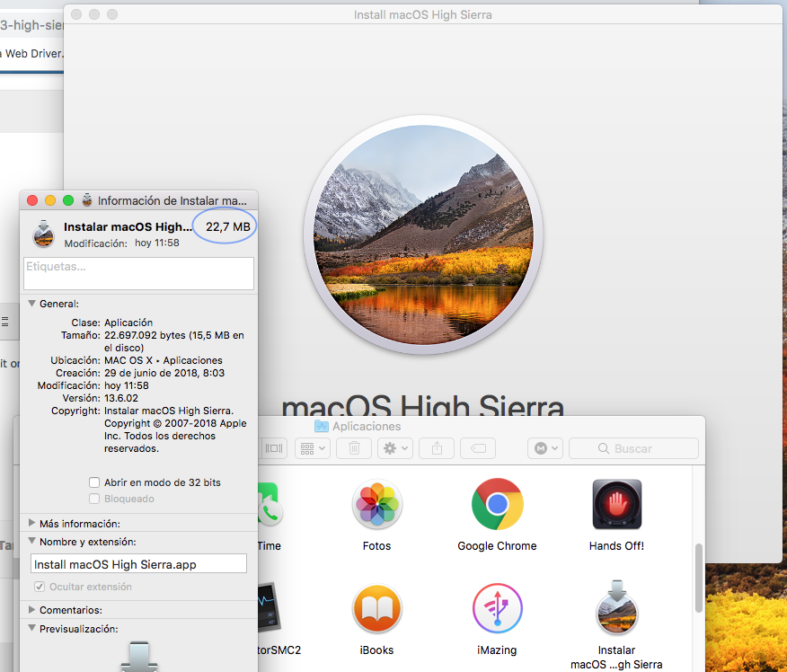Expand the Más información section
787x672 pixels.
31,523
